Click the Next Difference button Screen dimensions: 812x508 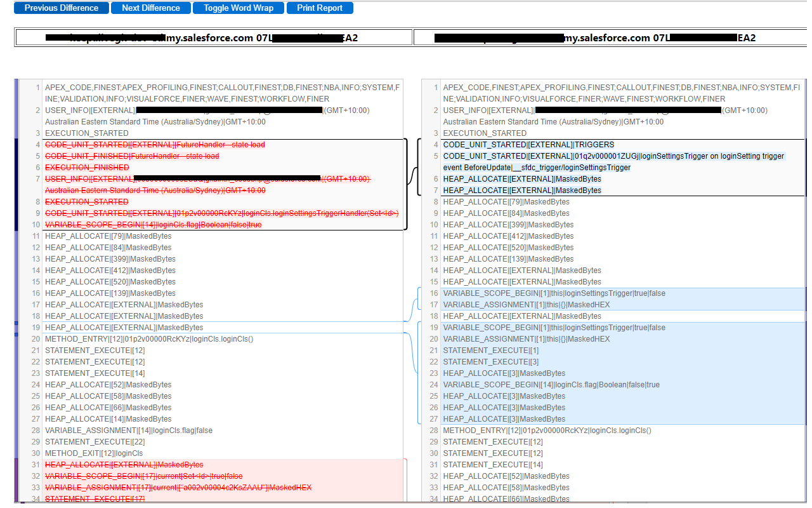coord(150,8)
